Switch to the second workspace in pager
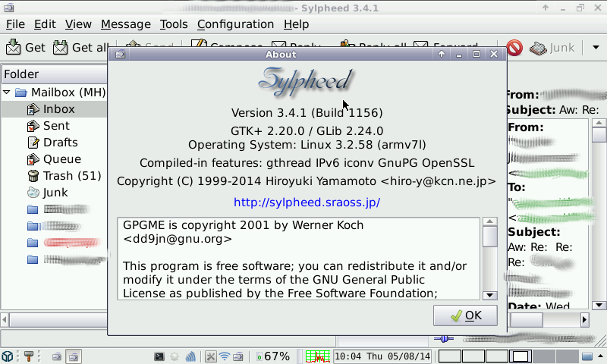The height and width of the screenshot is (364, 607). coord(473,356)
